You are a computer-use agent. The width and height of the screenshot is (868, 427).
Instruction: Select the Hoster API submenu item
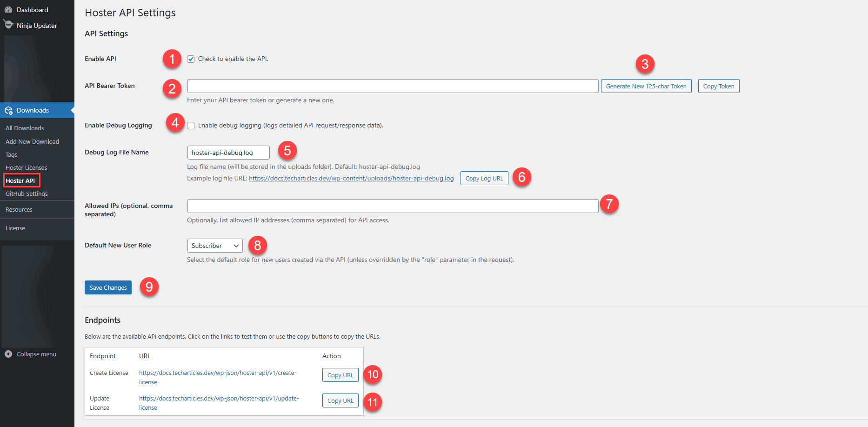click(20, 180)
